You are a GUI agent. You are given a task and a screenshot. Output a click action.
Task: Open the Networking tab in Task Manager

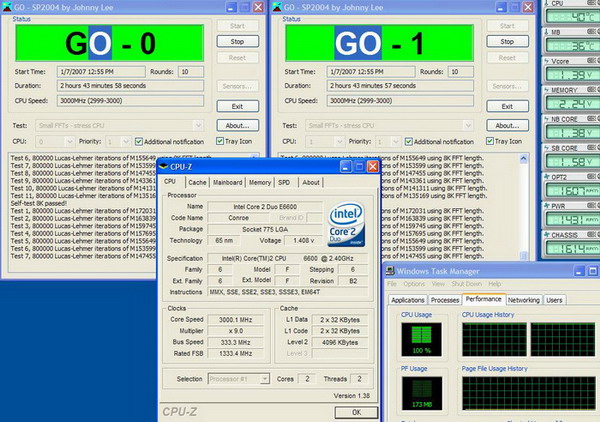[x=523, y=300]
